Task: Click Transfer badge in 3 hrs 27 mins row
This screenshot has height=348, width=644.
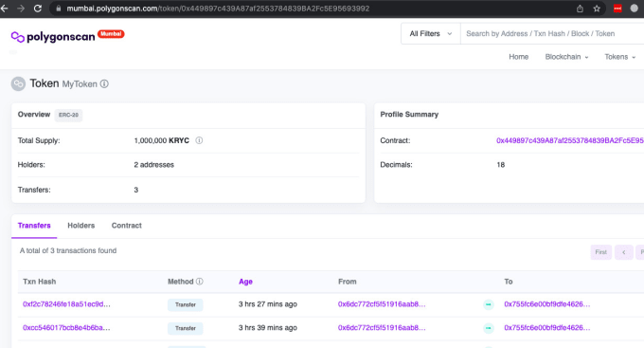Action: point(186,304)
